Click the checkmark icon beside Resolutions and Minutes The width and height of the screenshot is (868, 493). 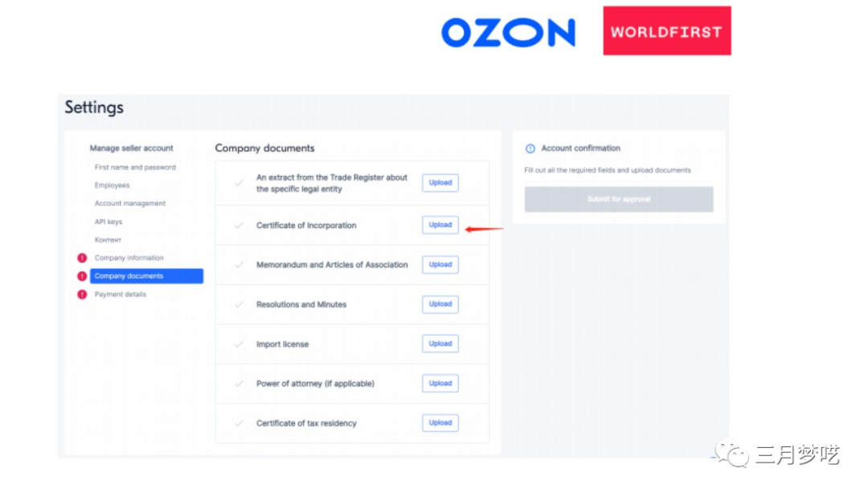pyautogui.click(x=239, y=305)
